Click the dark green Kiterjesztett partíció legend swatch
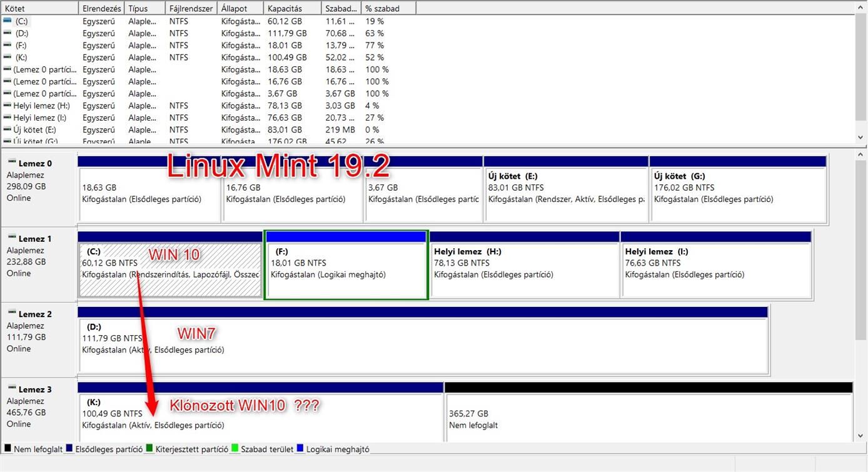The width and height of the screenshot is (868, 472). tap(149, 449)
